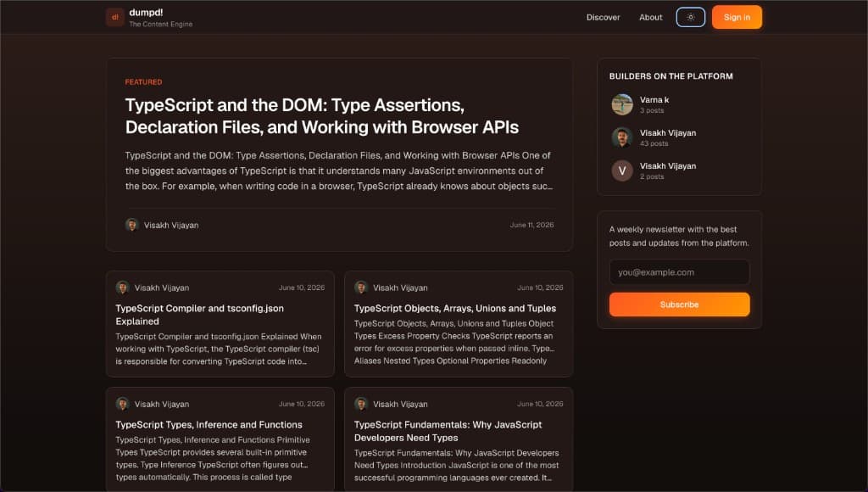Click the weekly newsletter description text
The image size is (868, 492).
(x=679, y=236)
